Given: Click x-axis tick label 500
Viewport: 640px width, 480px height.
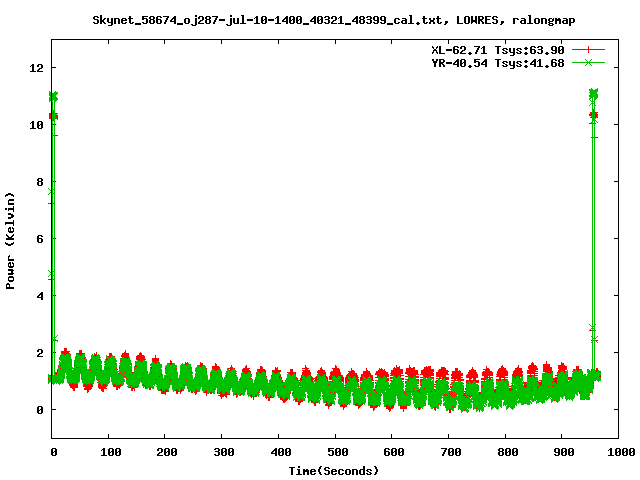Looking at the screenshot, I should pos(338,452).
